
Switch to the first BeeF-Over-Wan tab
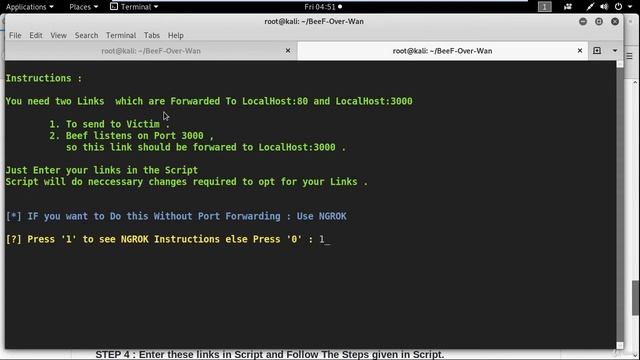(x=151, y=51)
